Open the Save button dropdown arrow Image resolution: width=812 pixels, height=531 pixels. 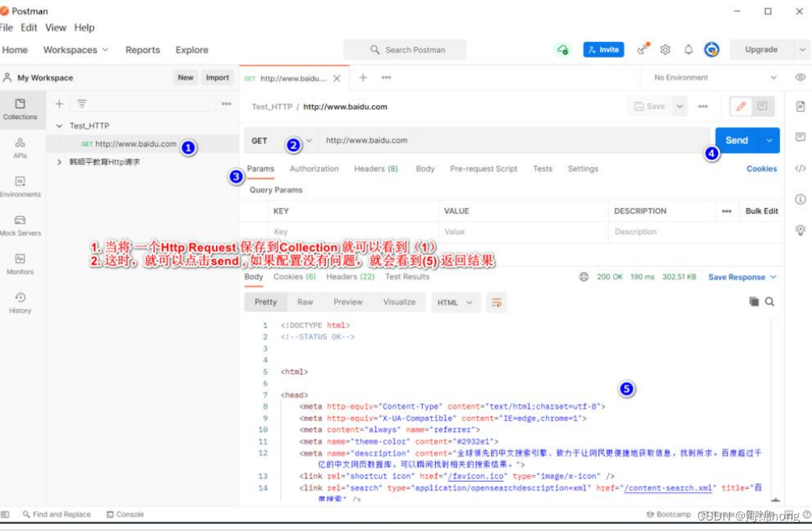[x=679, y=106]
